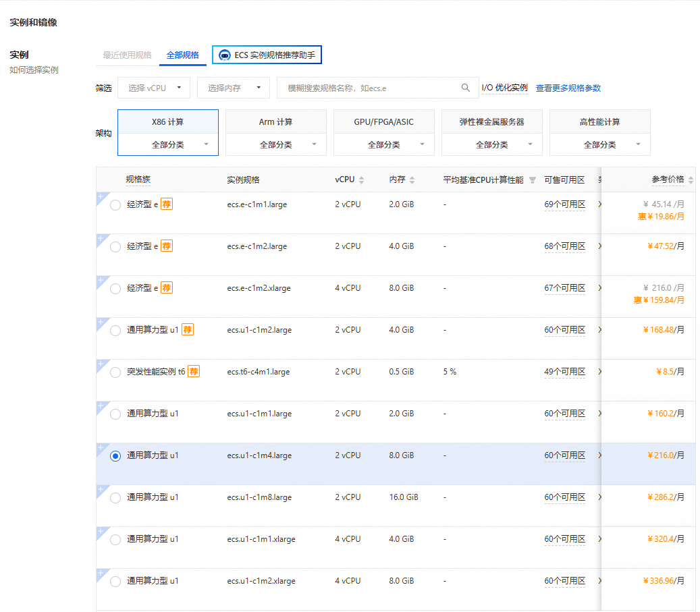Click the 5 % baseline CPU value
Screen dimensions: 700x612
point(450,371)
